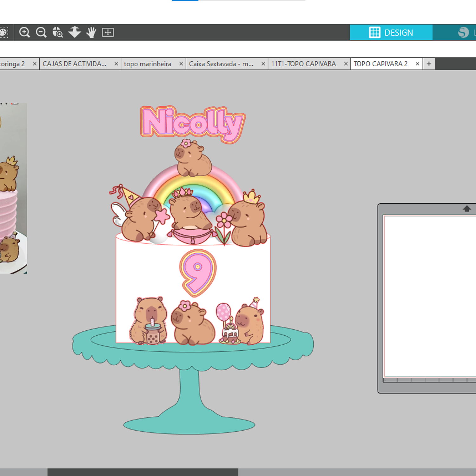Add a new document tab
The width and height of the screenshot is (476, 476).
pos(429,64)
